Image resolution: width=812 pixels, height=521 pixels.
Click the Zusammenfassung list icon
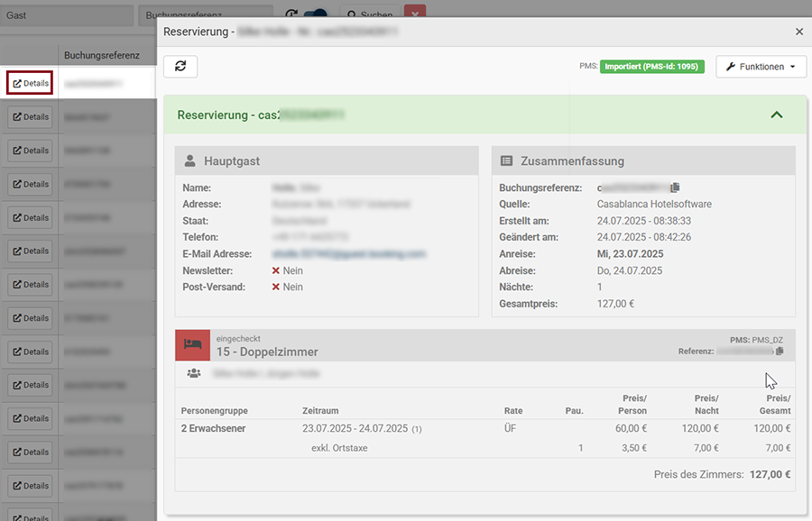pos(506,161)
